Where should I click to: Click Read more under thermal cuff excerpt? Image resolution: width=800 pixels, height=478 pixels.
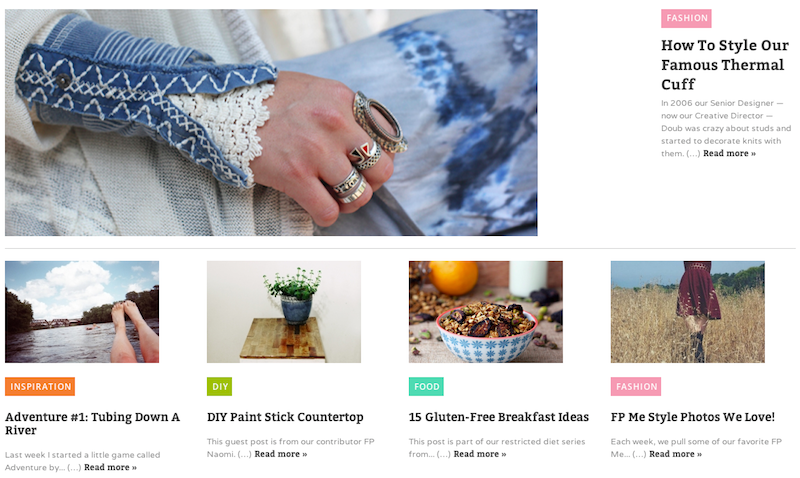coord(729,154)
